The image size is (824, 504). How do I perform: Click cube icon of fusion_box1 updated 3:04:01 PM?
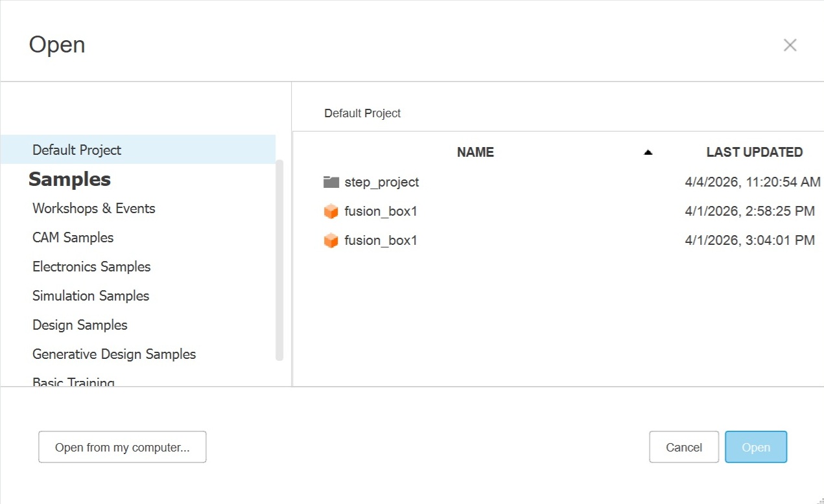(x=331, y=240)
